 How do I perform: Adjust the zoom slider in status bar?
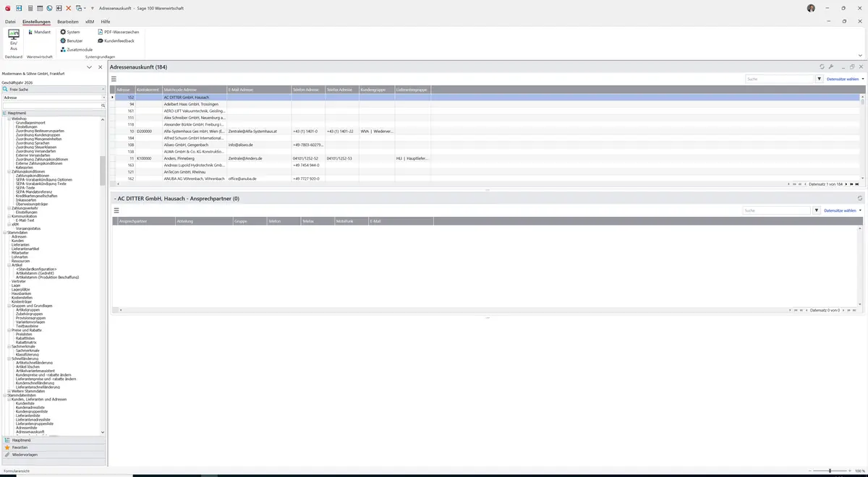click(831, 470)
